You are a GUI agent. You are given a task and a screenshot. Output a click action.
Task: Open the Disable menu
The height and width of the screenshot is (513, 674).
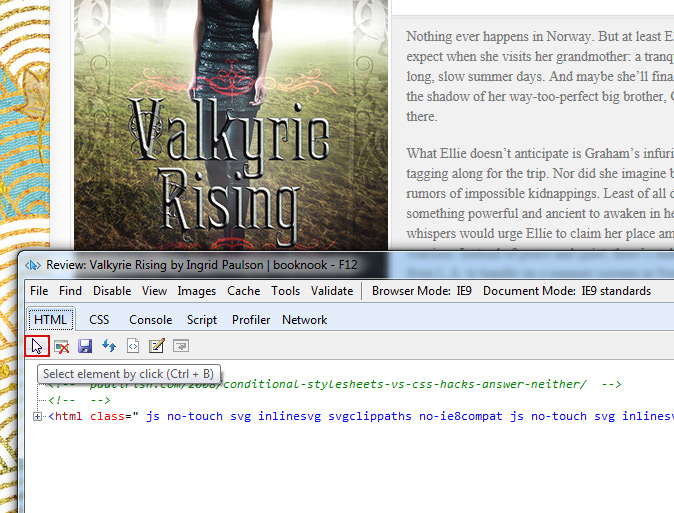pyautogui.click(x=112, y=291)
